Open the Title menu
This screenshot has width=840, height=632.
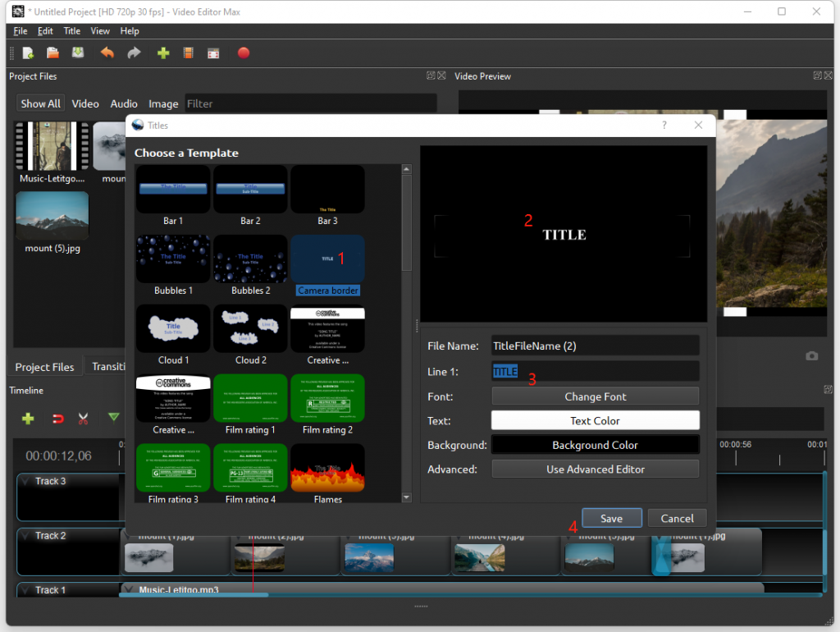tap(72, 31)
